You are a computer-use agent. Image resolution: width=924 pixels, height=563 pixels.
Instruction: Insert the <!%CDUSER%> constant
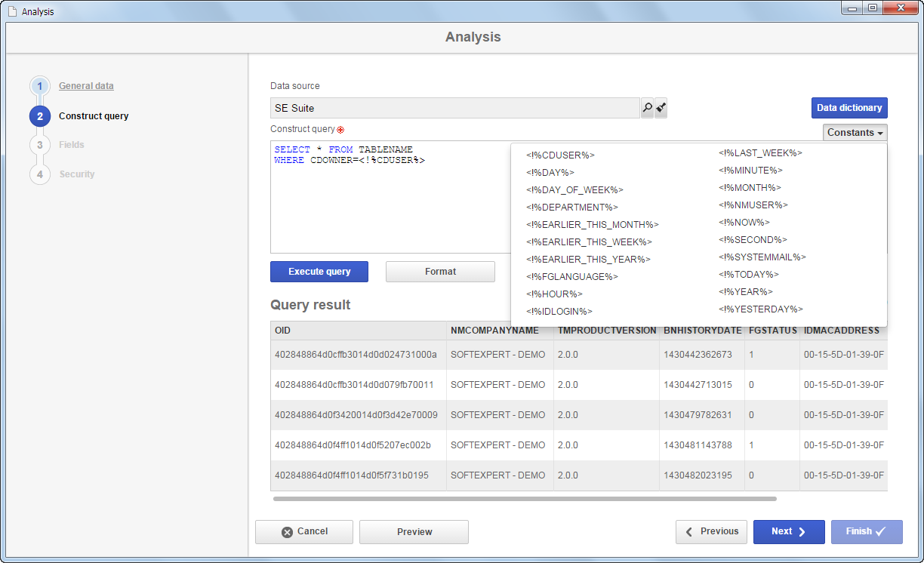[x=560, y=155]
